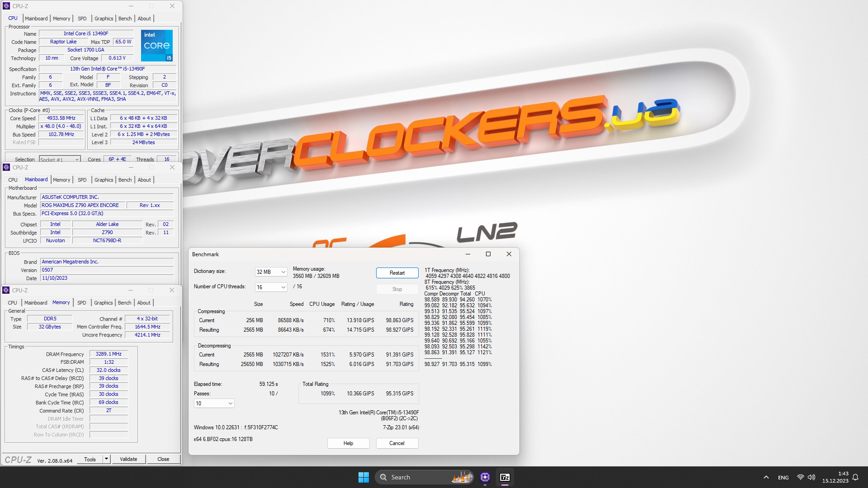868x488 pixels.
Task: Open the Socket #1 selection dropdown
Action: pos(76,159)
